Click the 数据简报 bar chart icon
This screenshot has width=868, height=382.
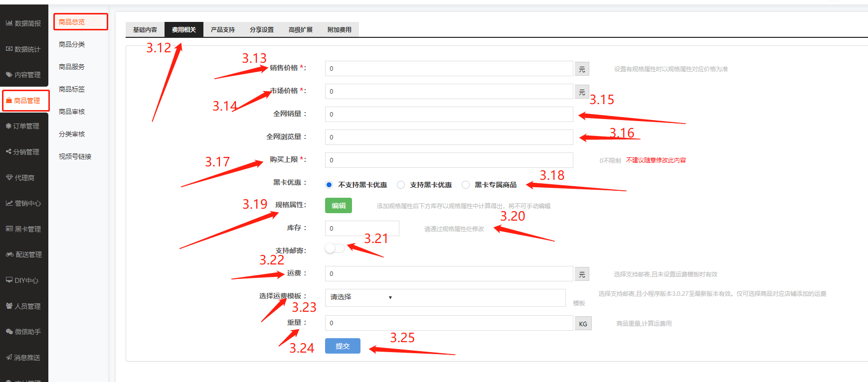pos(9,23)
